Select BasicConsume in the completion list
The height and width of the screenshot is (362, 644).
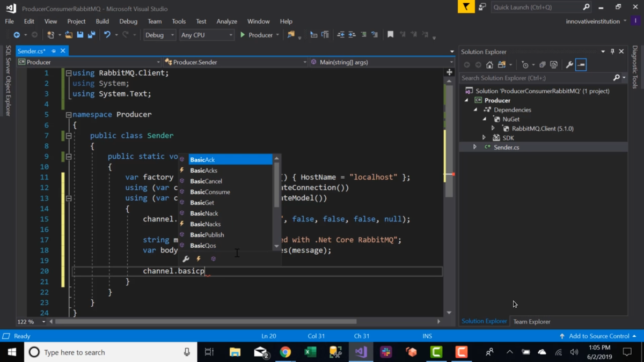[210, 192]
